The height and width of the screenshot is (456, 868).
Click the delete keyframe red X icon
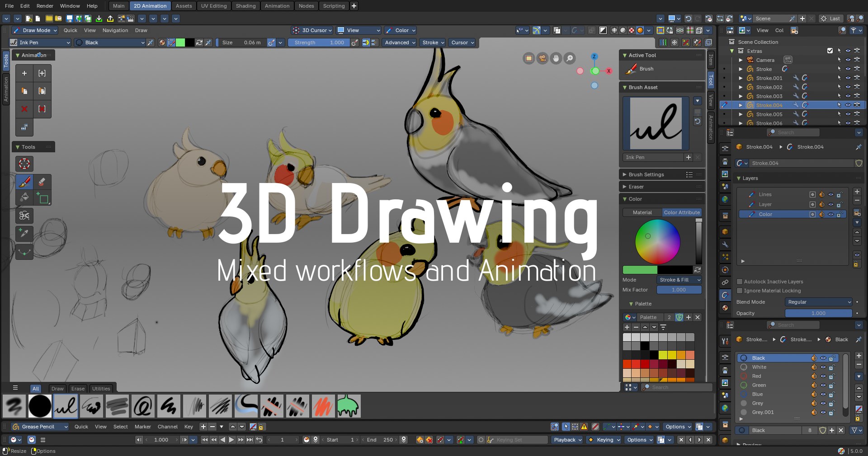[24, 109]
